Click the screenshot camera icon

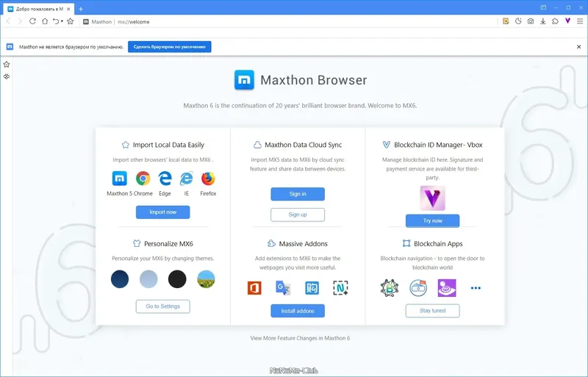point(531,21)
